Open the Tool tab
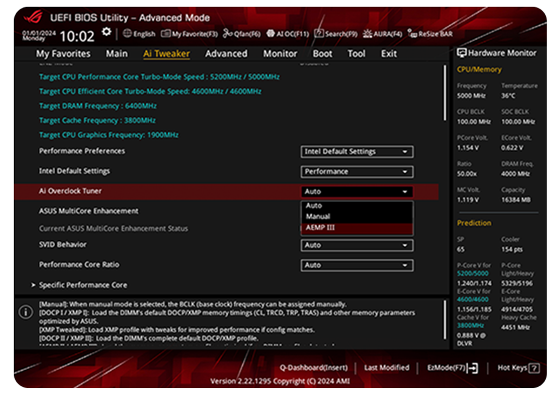 (356, 54)
